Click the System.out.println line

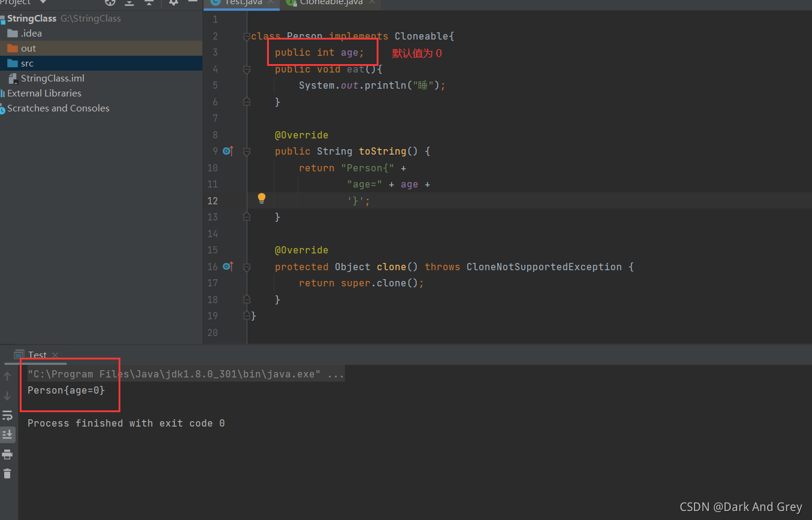[x=372, y=86]
